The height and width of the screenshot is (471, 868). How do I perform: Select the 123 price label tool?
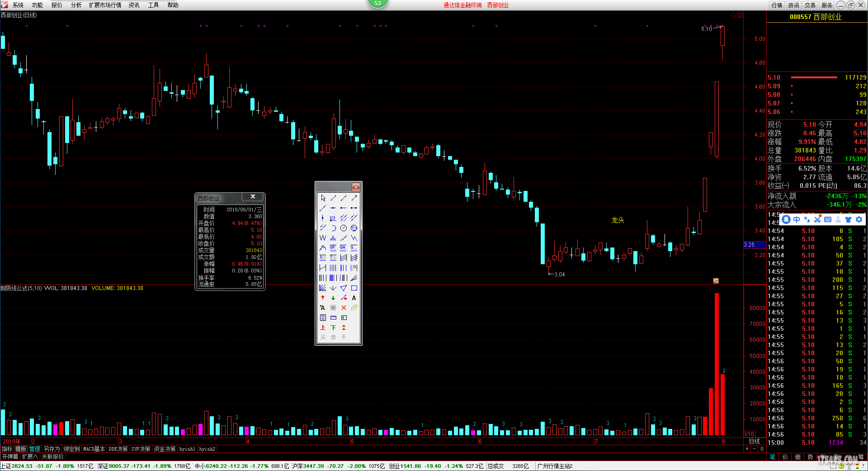click(333, 218)
